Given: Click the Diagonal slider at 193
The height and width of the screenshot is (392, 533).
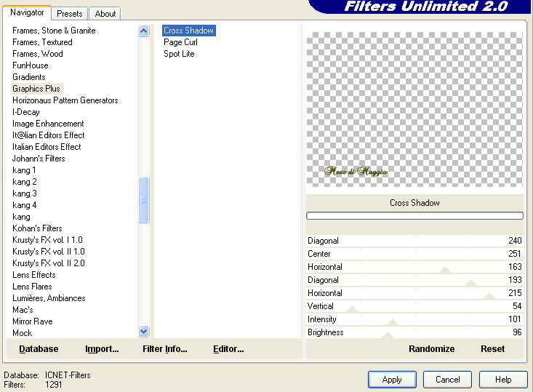Looking at the screenshot, I should click(x=414, y=280).
